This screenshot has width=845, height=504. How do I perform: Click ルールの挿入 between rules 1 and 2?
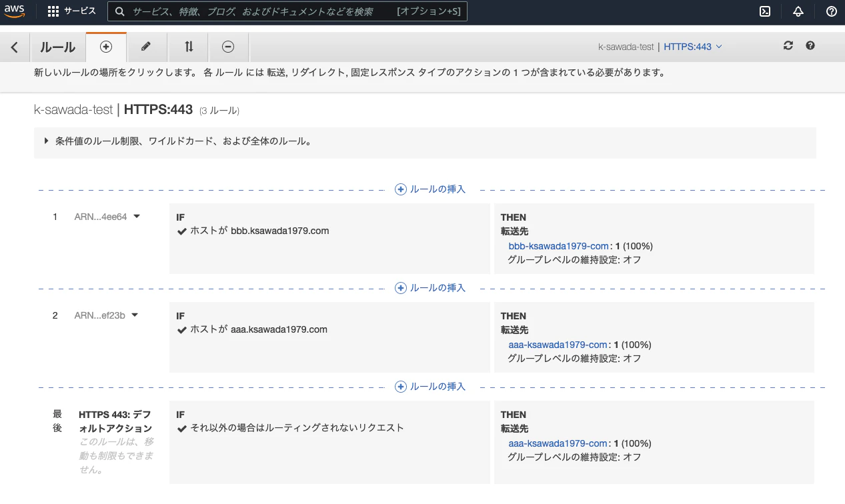click(431, 288)
